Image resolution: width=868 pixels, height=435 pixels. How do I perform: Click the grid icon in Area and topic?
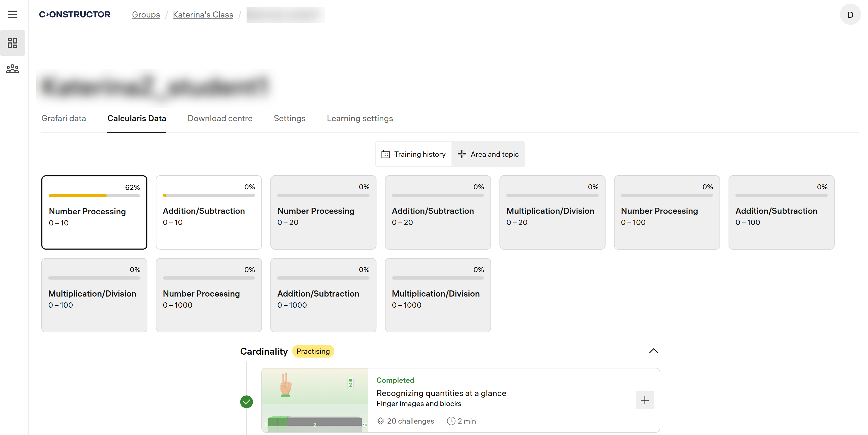click(x=462, y=154)
